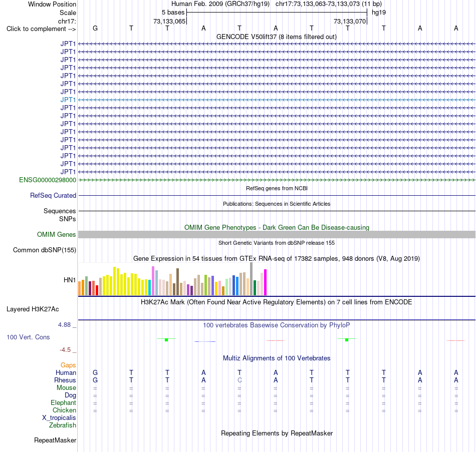Viewport: 476px width, 452px height.
Task: Click the gray OMIM Genes bar
Action: 277,234
